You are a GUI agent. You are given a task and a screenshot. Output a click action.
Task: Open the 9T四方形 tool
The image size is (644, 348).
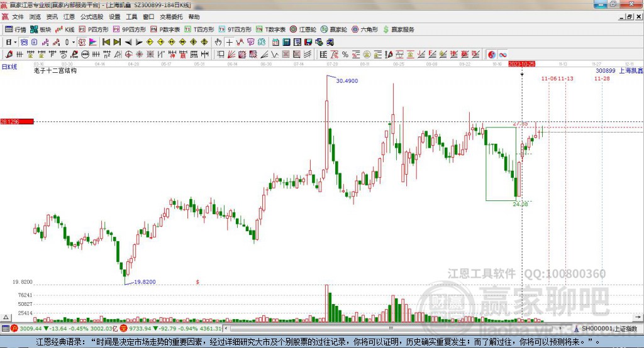[235, 30]
